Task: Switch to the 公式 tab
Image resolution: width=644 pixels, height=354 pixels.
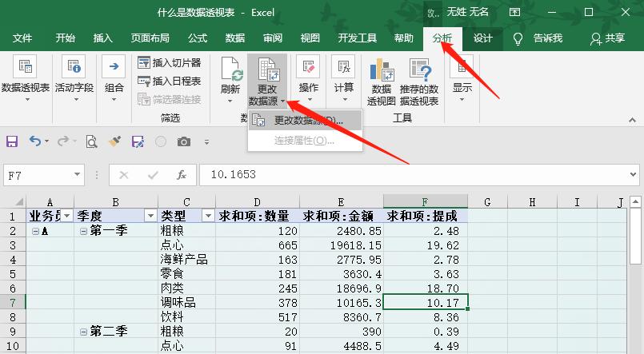Action: pos(198,38)
